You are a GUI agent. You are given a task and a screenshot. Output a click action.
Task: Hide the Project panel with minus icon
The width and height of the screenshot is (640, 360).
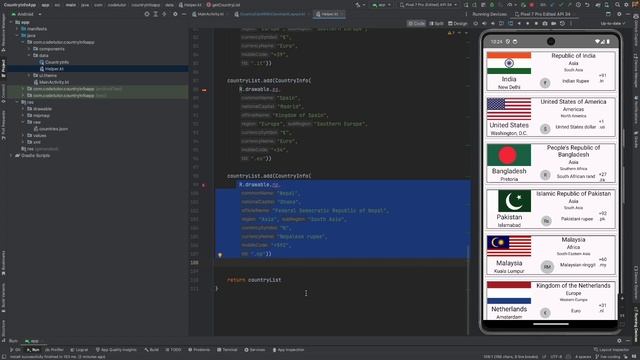coord(184,14)
